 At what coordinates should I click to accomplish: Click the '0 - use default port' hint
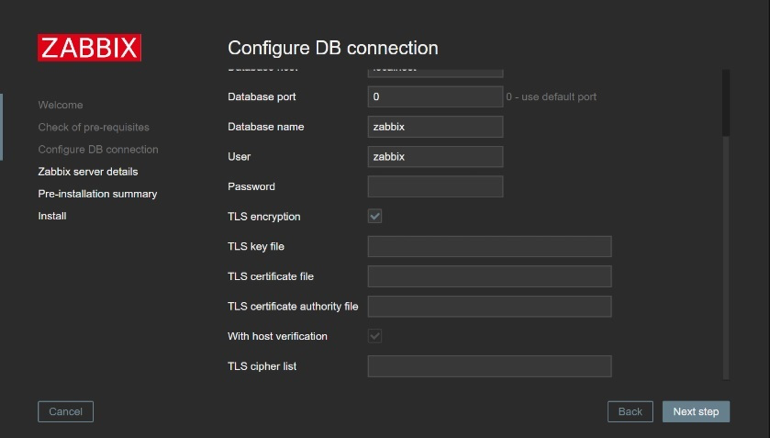pyautogui.click(x=551, y=97)
